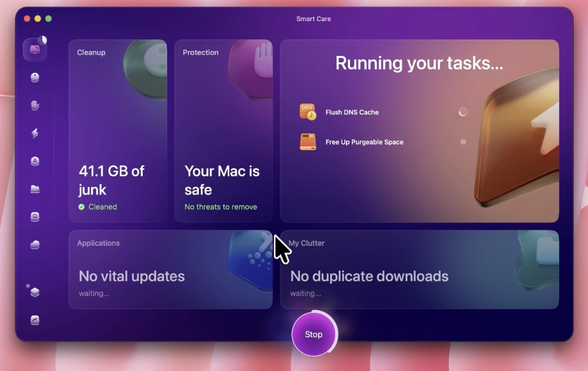
Task: Open the My Clutter card
Action: pos(420,270)
